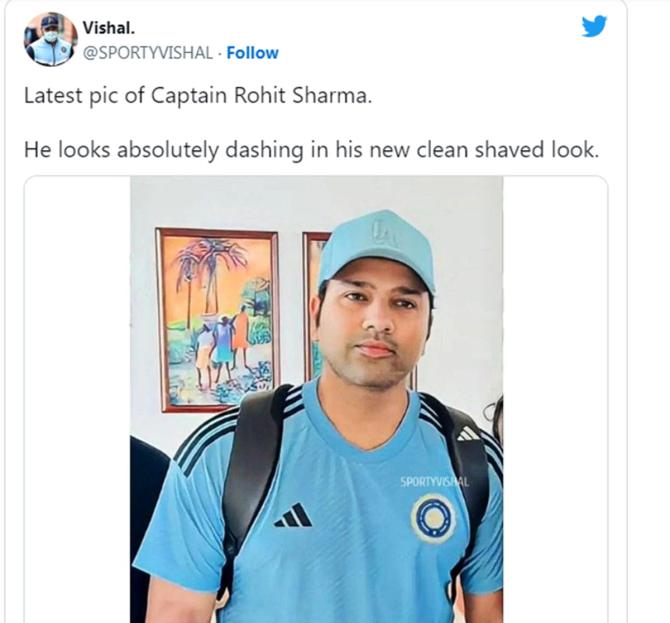This screenshot has width=670, height=623.
Task: Click the line about new clean shaved look
Action: click(x=311, y=150)
